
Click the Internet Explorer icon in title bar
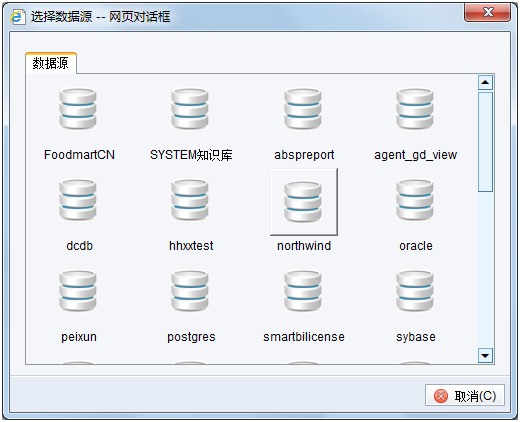[x=18, y=17]
